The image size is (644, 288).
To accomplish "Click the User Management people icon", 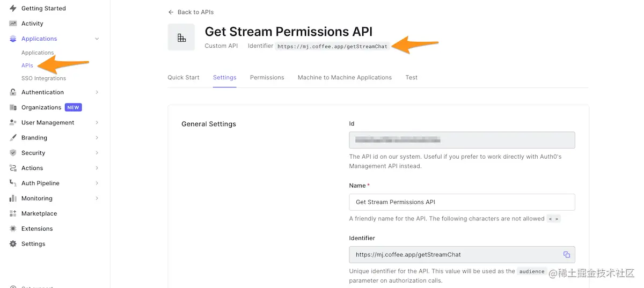I will pyautogui.click(x=13, y=123).
